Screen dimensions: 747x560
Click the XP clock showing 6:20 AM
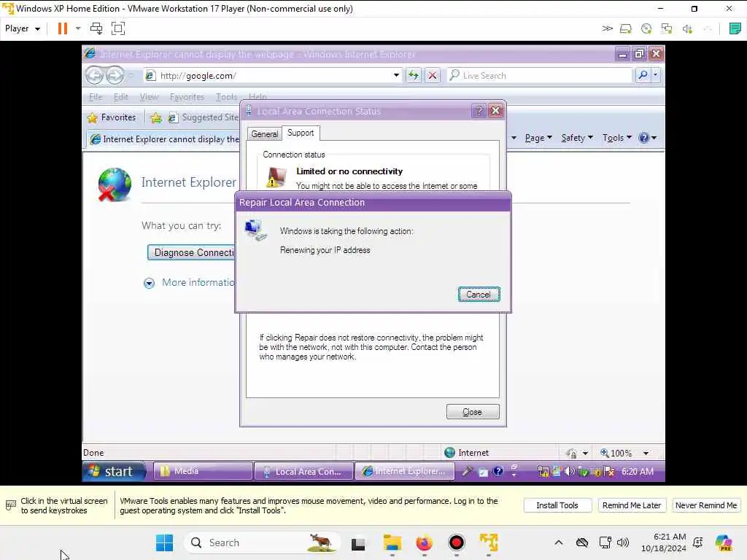[x=637, y=472]
